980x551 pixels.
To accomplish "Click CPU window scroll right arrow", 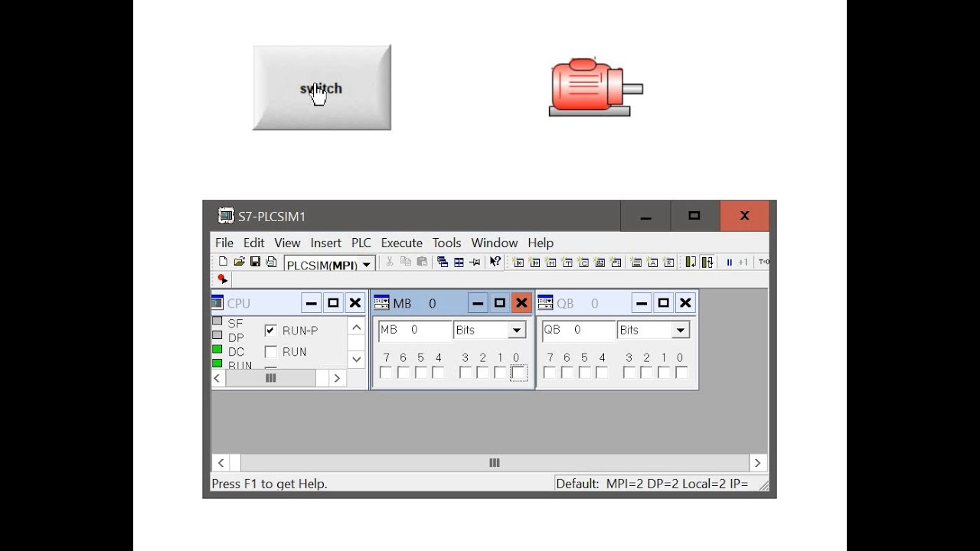I will [x=337, y=378].
